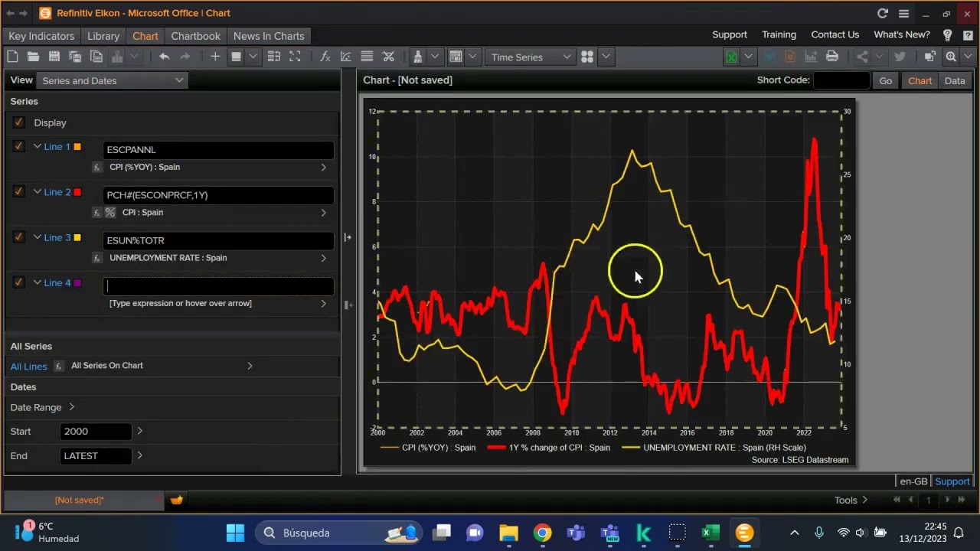This screenshot has width=980, height=551.
Task: Expand the Date Range arrow
Action: coord(72,407)
